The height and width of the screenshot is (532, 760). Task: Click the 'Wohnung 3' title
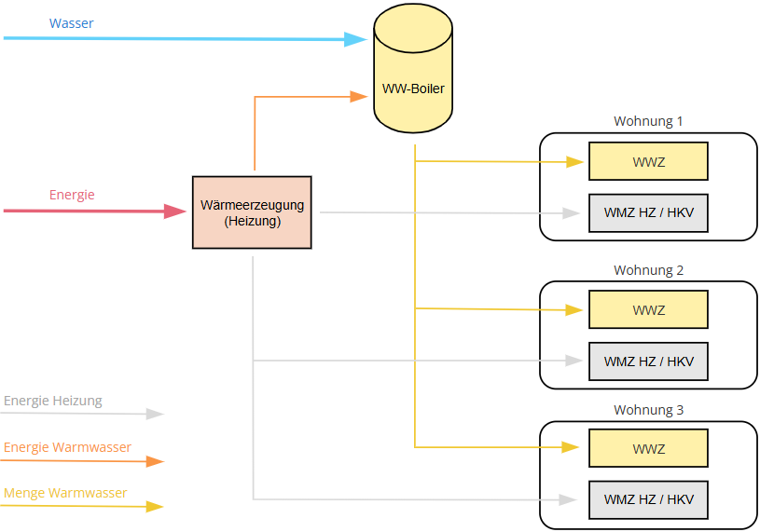pos(648,410)
